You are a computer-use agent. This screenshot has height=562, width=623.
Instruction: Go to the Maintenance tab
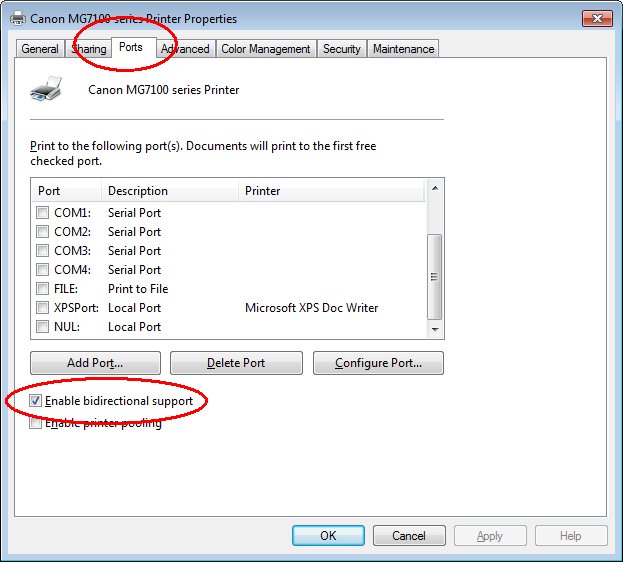click(x=403, y=49)
